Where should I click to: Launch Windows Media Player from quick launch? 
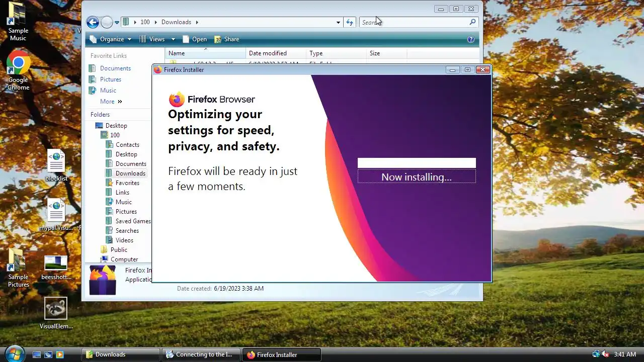point(60,354)
